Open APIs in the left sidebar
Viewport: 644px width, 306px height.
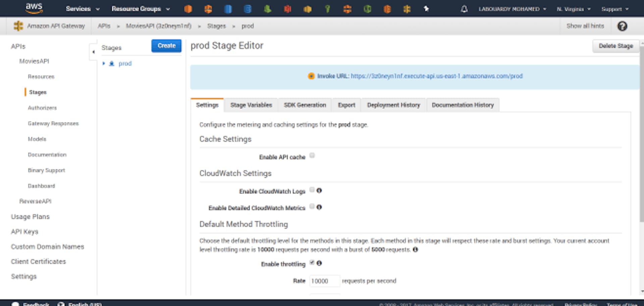point(18,46)
